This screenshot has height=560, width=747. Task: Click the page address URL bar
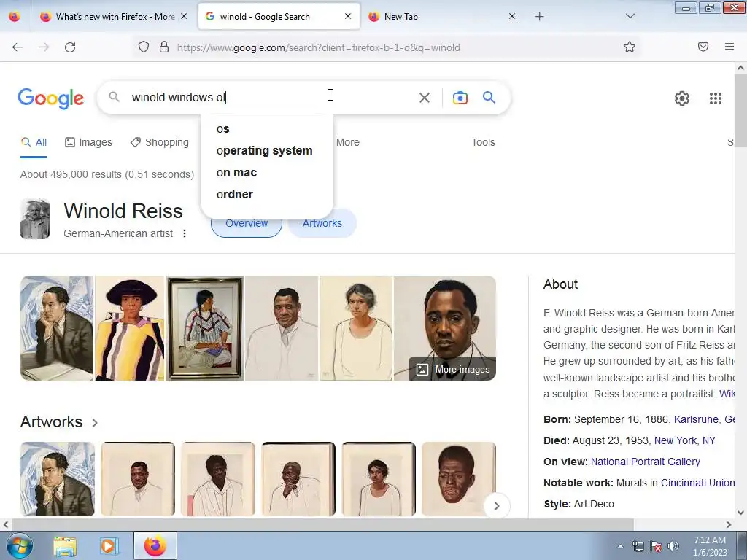click(318, 47)
